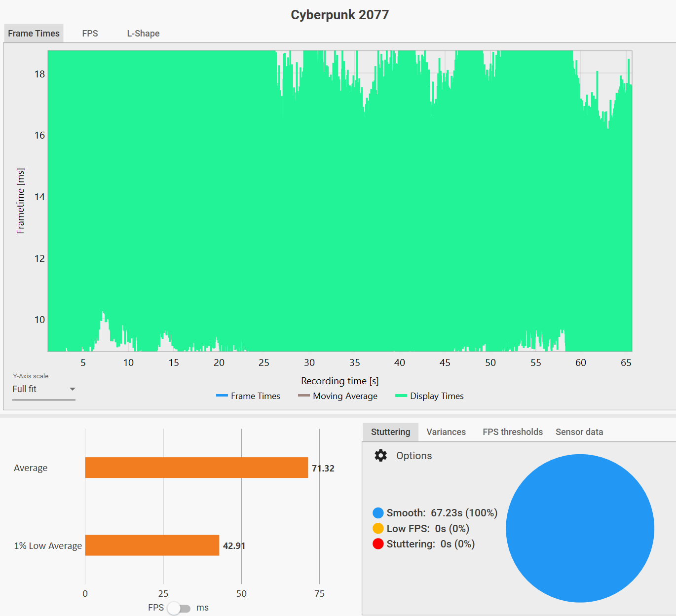Click the 1% Low Average orange bar
The width and height of the screenshot is (676, 616).
click(152, 545)
